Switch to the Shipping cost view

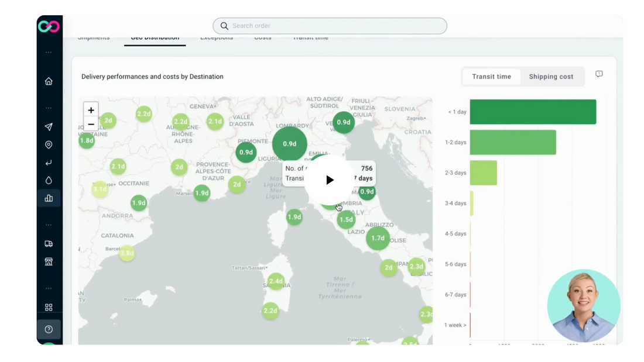click(550, 76)
